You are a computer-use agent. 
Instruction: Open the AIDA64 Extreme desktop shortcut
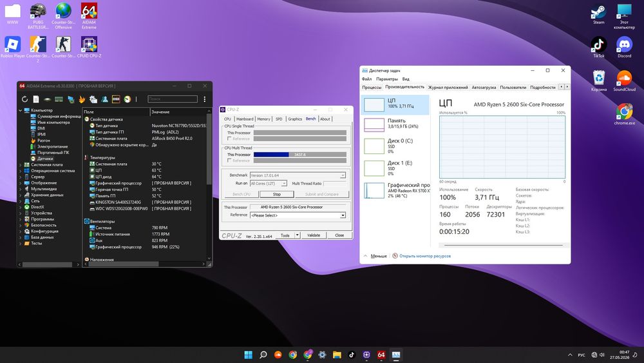[x=89, y=16]
